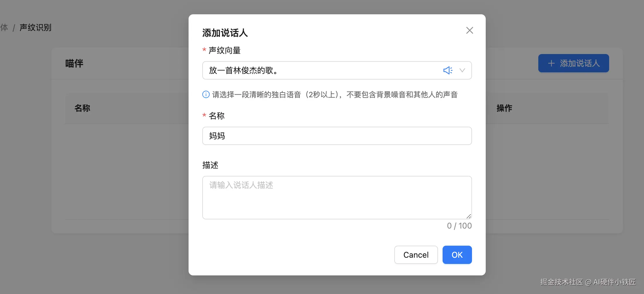Screen dimensions: 644x294
Task: Click the blue info icon before the voice tips
Action: pos(206,94)
